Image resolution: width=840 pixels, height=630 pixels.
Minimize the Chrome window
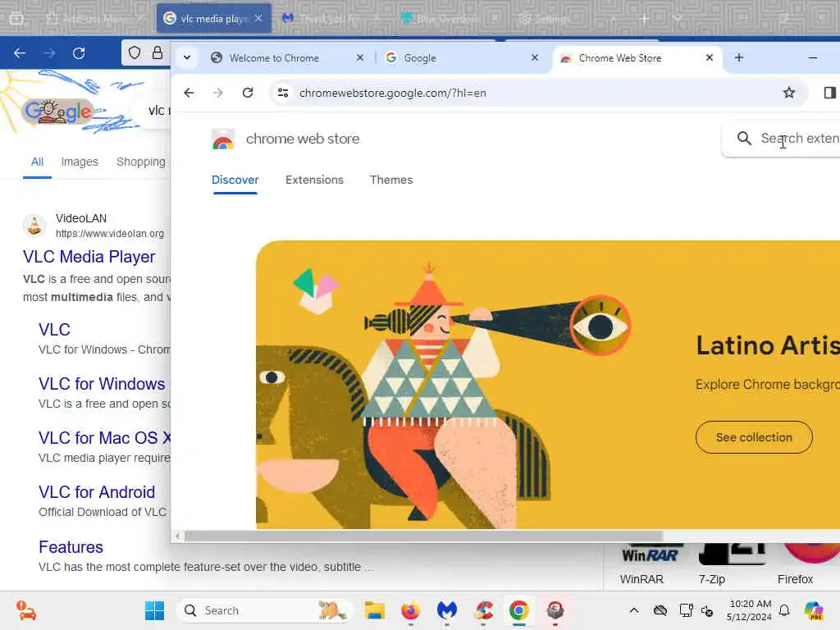pos(813,57)
